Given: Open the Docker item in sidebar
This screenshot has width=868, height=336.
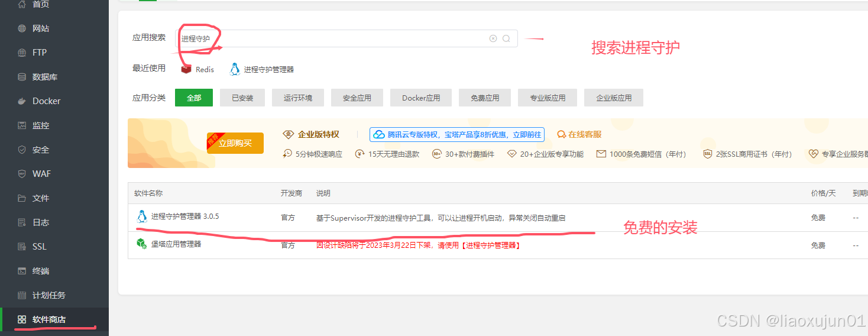Looking at the screenshot, I should 46,101.
